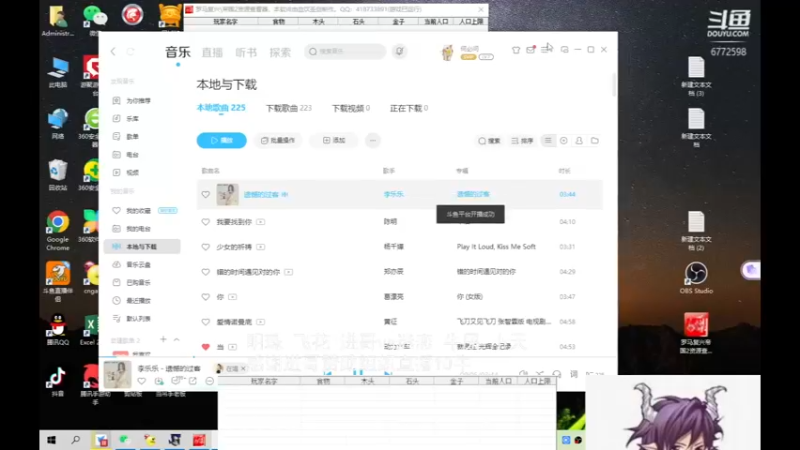
Task: Open more options circle in player bar
Action: (210, 381)
